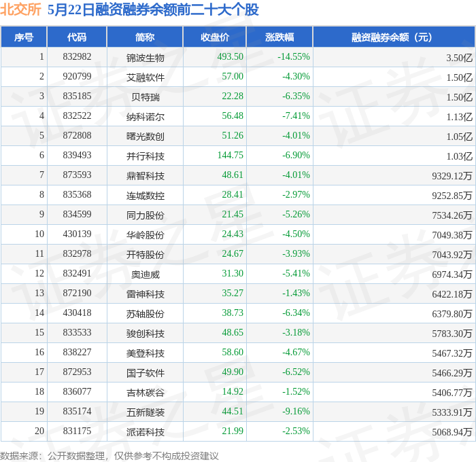
Task: Select stock name 纳科诺尔
Action: click(145, 117)
